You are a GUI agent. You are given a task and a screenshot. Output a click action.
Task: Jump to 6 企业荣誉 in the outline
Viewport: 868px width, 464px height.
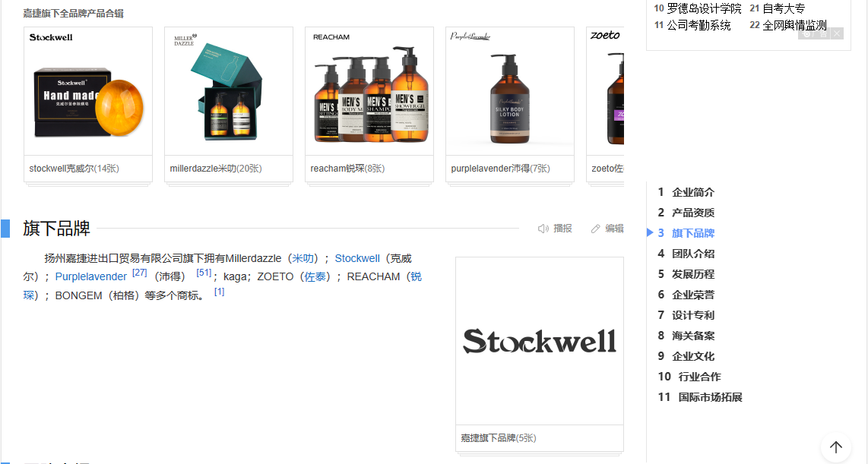pyautogui.click(x=686, y=295)
